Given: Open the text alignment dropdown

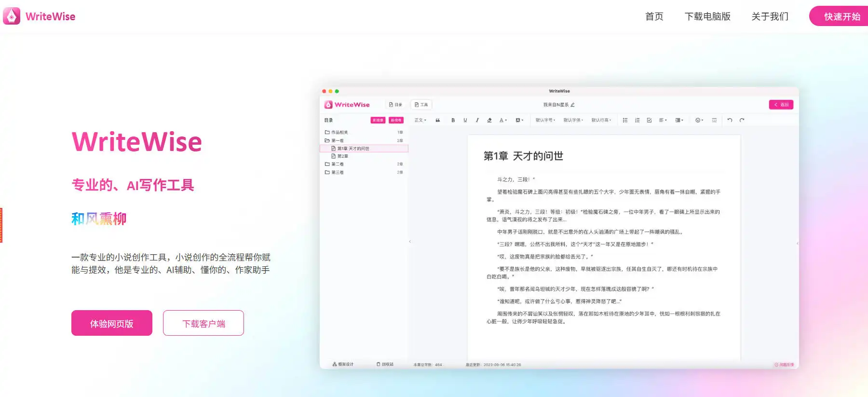Looking at the screenshot, I should click(x=663, y=120).
